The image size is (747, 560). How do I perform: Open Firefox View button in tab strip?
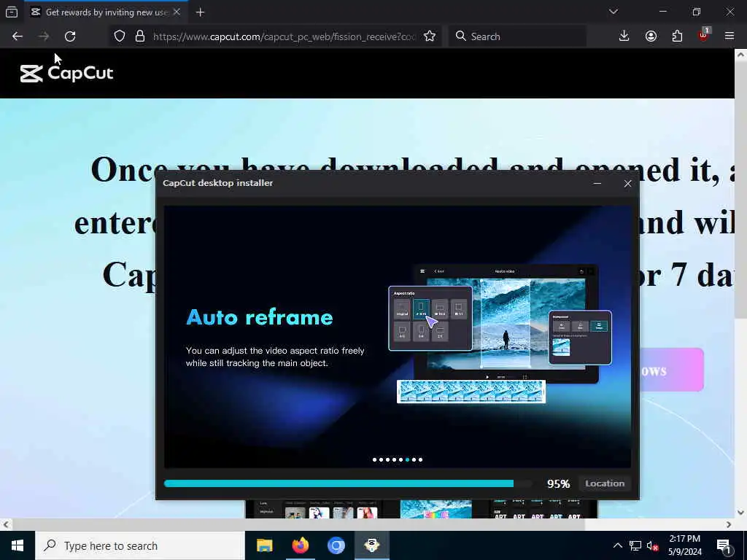[12, 12]
